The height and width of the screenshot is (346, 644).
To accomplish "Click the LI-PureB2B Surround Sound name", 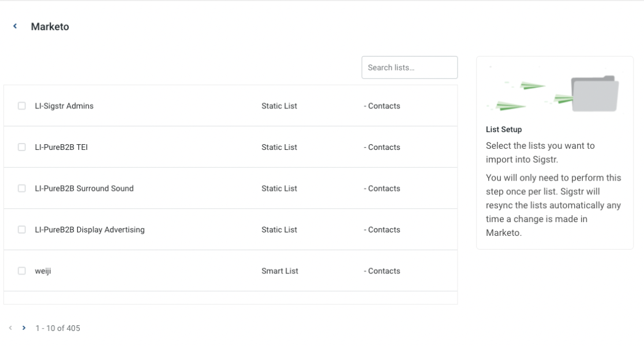I will click(x=84, y=189).
